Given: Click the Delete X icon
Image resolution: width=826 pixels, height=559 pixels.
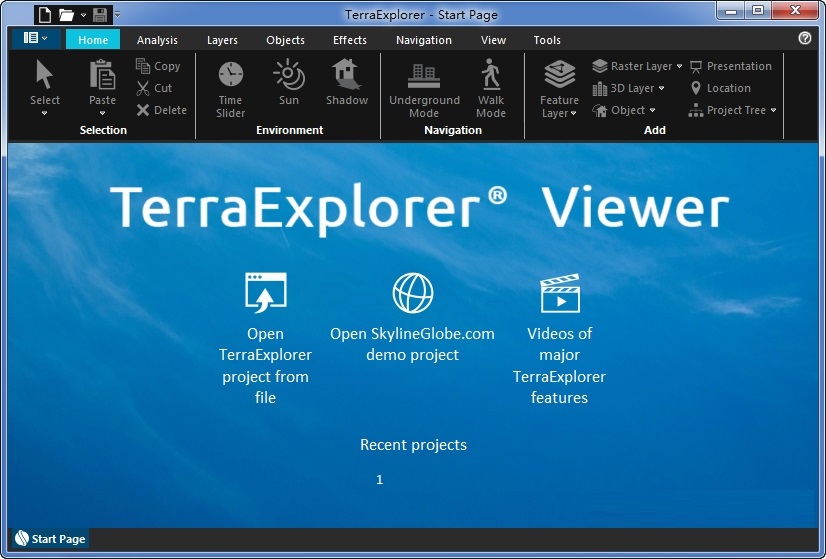Looking at the screenshot, I should point(142,110).
